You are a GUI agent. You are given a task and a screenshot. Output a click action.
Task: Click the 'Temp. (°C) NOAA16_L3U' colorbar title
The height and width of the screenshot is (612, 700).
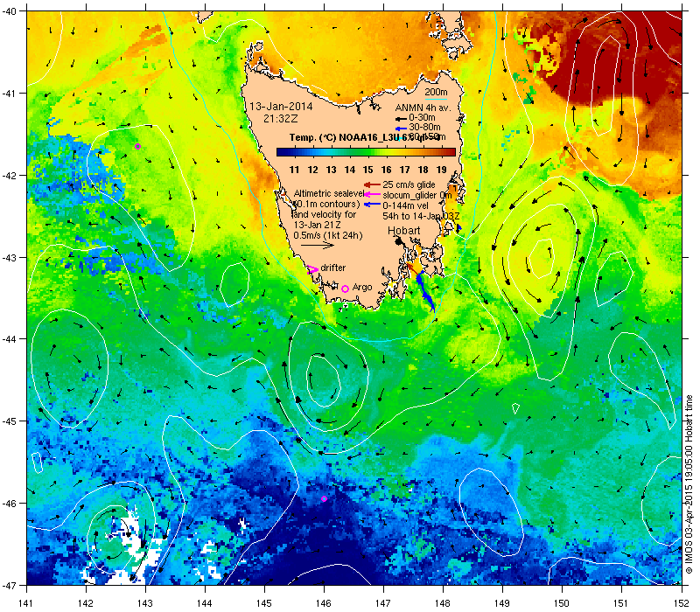pyautogui.click(x=344, y=137)
